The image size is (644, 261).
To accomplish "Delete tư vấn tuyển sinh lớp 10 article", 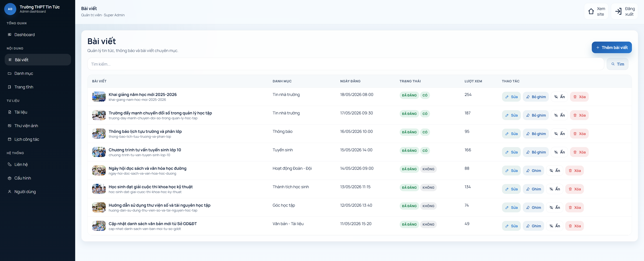I will point(579,152).
